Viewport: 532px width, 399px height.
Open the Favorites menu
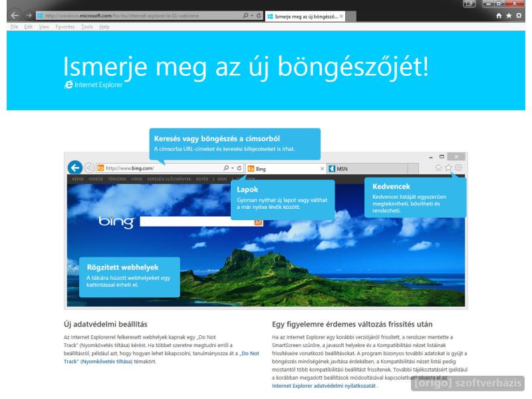(x=65, y=27)
